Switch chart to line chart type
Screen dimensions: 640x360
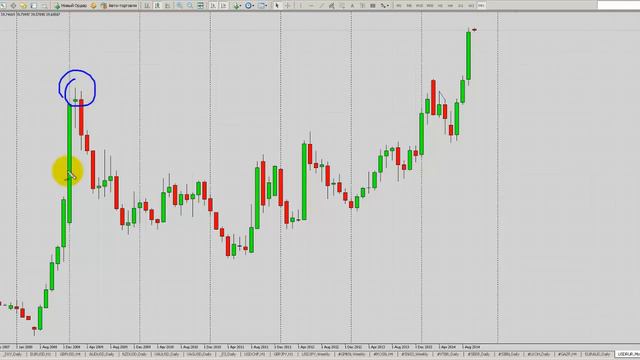167,6
